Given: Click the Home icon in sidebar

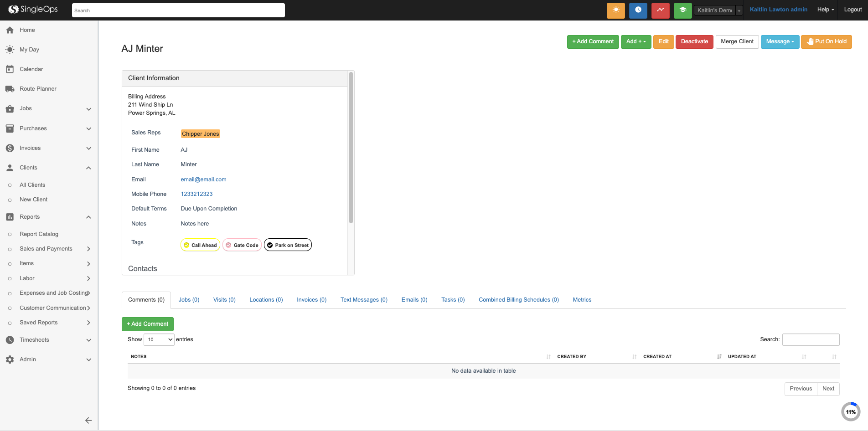Looking at the screenshot, I should (x=10, y=30).
